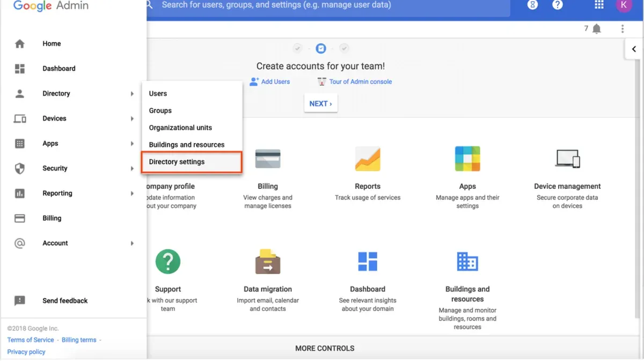Click the Dashboard grid icon in sidebar
Screen dimensions: 644x362
20,69
